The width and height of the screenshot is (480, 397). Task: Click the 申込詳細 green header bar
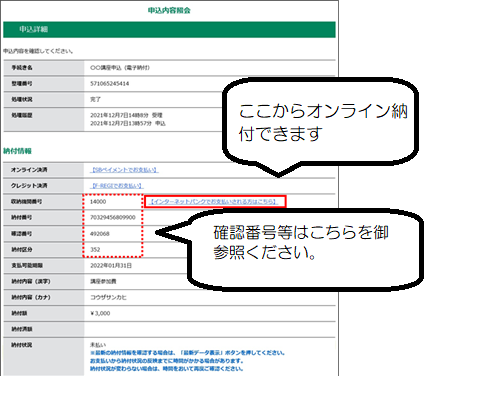click(169, 30)
